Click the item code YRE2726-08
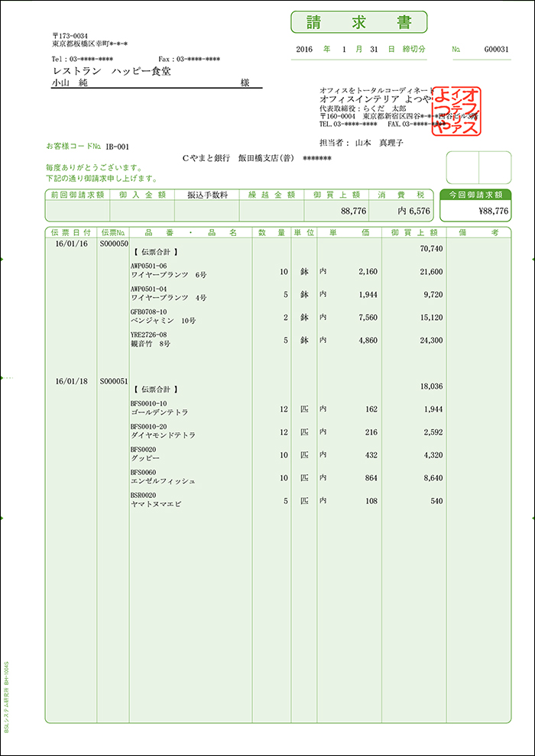Viewport: 535px width, 756px height. point(148,334)
